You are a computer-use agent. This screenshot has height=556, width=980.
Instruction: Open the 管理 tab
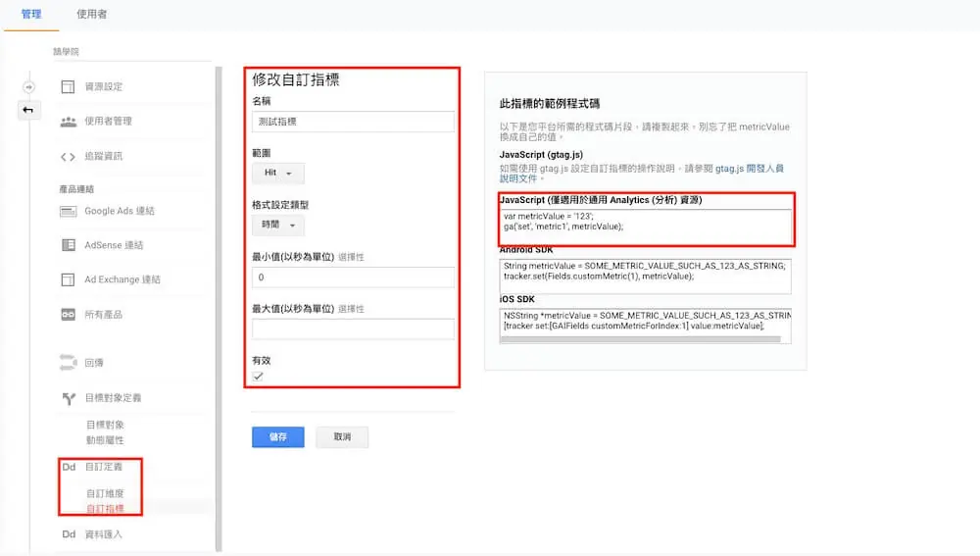(31, 14)
